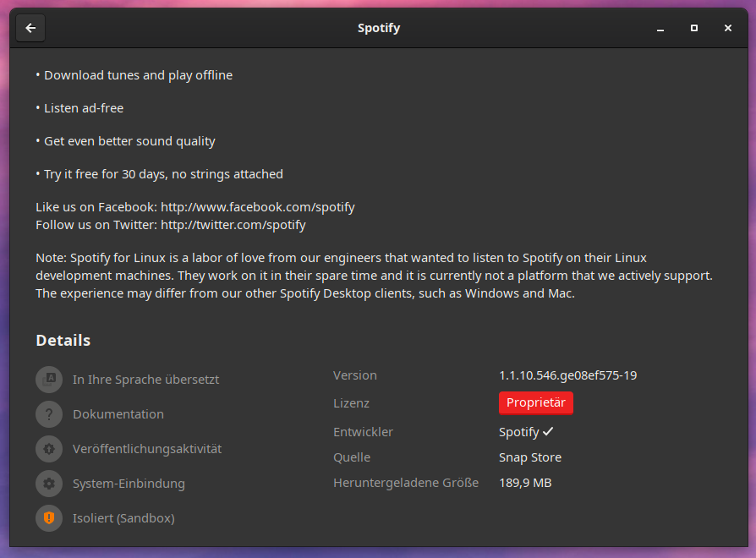756x558 pixels.
Task: Click the 'Snap Store' source value
Action: (530, 457)
